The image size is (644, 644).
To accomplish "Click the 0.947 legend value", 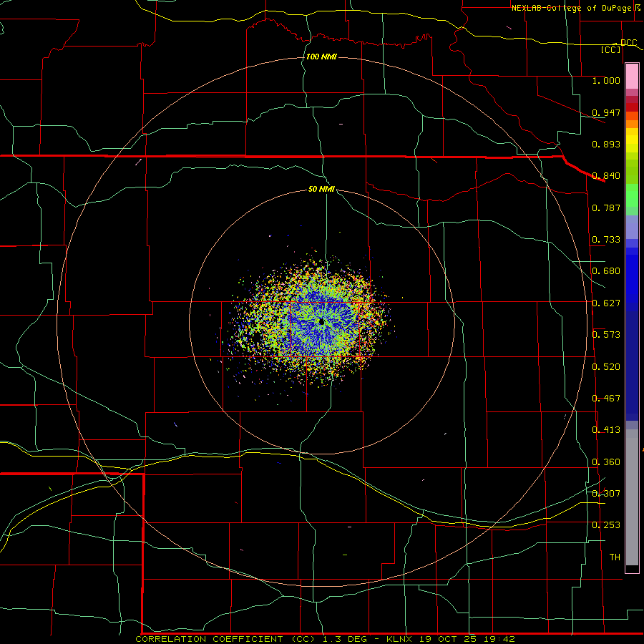I will tap(606, 112).
